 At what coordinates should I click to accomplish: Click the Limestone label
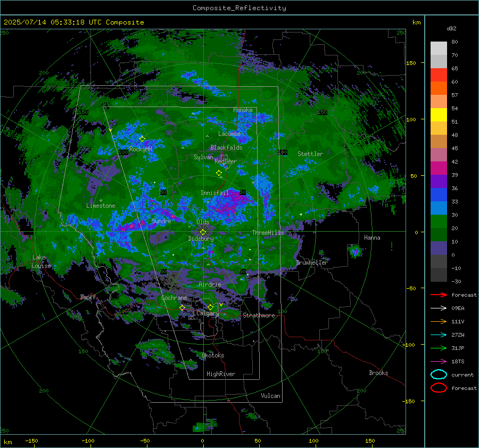click(101, 206)
